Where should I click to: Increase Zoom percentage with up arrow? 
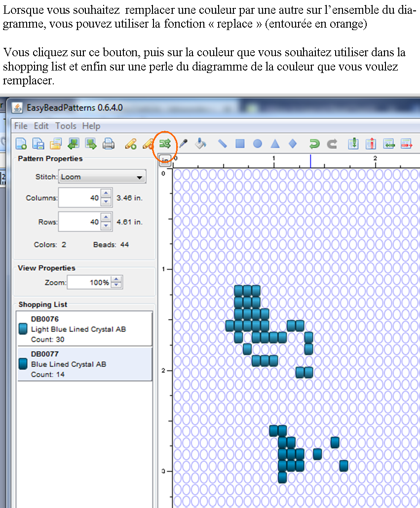click(116, 279)
